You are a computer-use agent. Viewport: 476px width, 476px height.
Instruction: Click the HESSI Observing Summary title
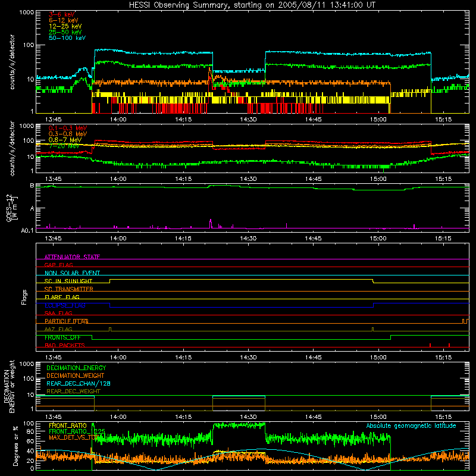(252, 5)
